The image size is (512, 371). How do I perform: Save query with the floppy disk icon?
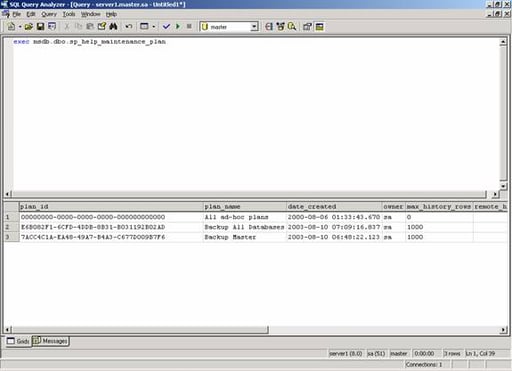[x=40, y=27]
